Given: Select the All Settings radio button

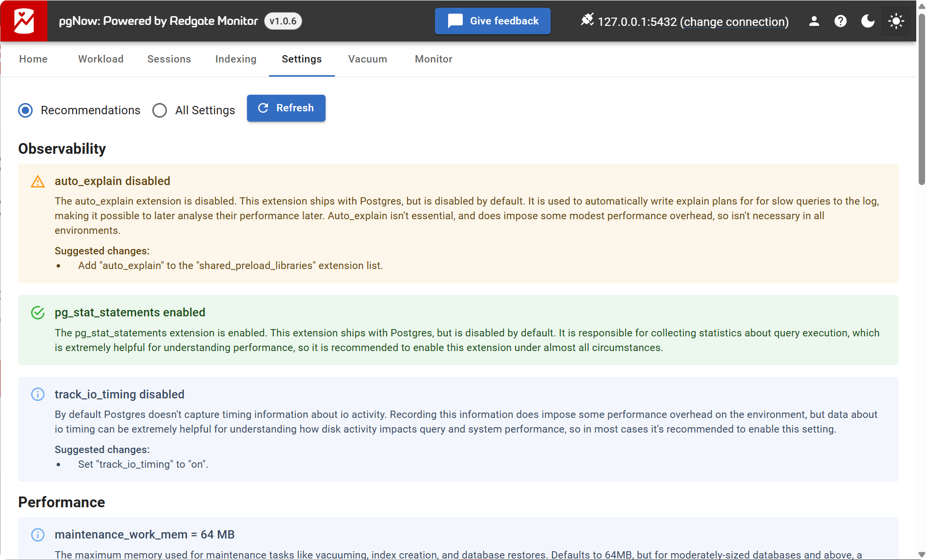Looking at the screenshot, I should click(x=160, y=110).
